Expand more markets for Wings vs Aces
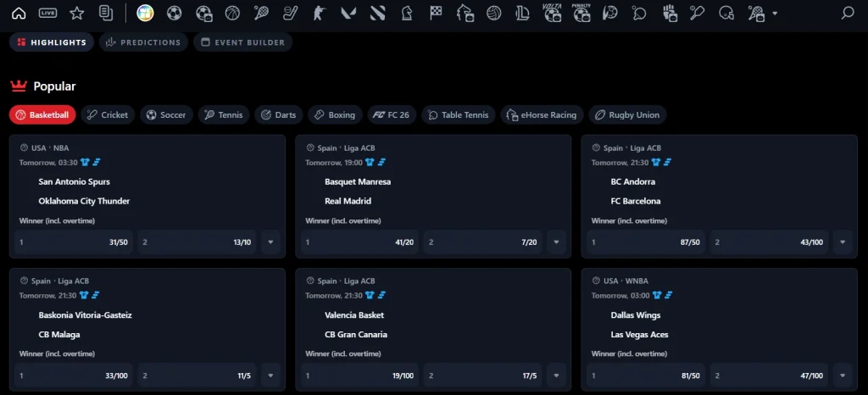Image resolution: width=868 pixels, height=395 pixels. tap(843, 376)
